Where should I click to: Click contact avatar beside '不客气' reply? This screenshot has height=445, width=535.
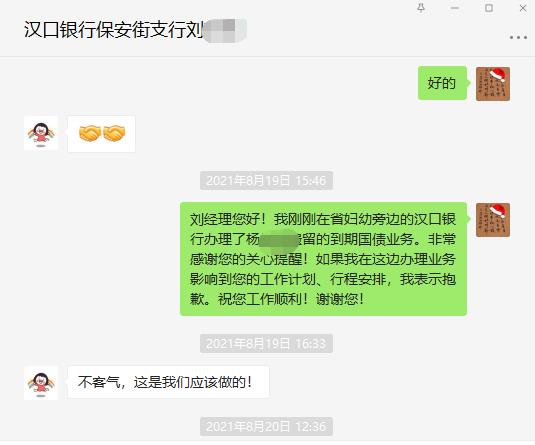(41, 383)
